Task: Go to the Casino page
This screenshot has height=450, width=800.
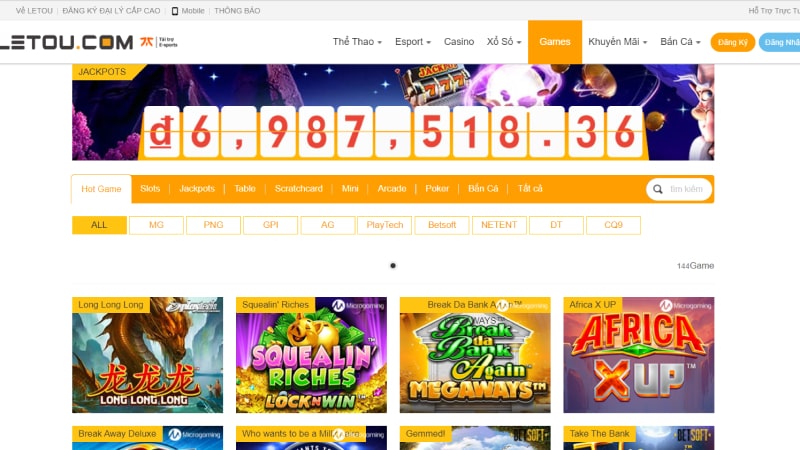Action: [x=459, y=42]
